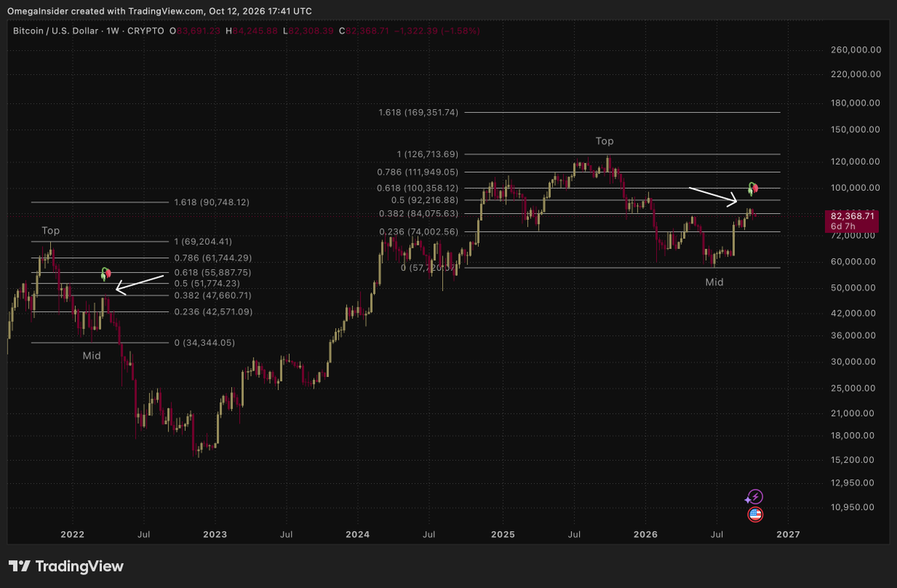Click the 2022 label on the time axis
This screenshot has height=588, width=897.
[x=72, y=534]
